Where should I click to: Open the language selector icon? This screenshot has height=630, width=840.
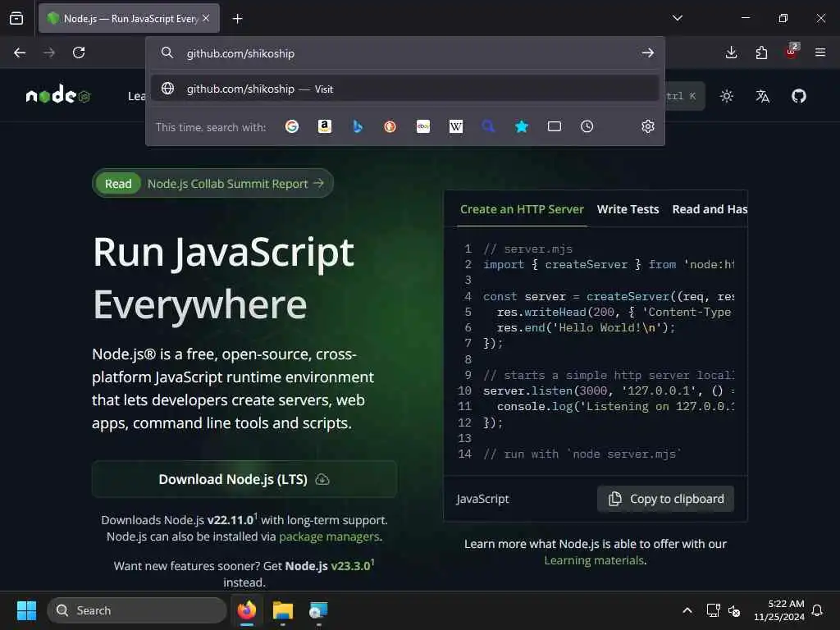point(762,96)
